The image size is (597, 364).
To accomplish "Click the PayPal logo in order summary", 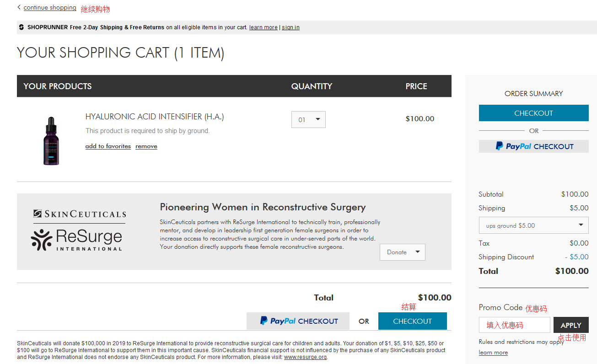I will [513, 146].
